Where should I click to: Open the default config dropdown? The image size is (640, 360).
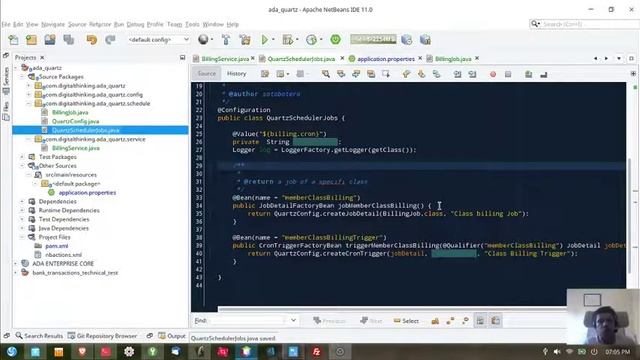tap(158, 40)
